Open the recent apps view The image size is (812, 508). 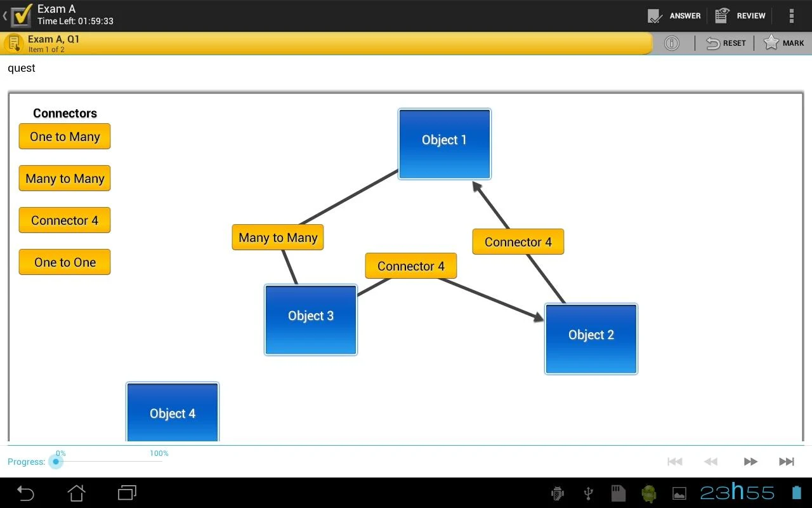128,493
